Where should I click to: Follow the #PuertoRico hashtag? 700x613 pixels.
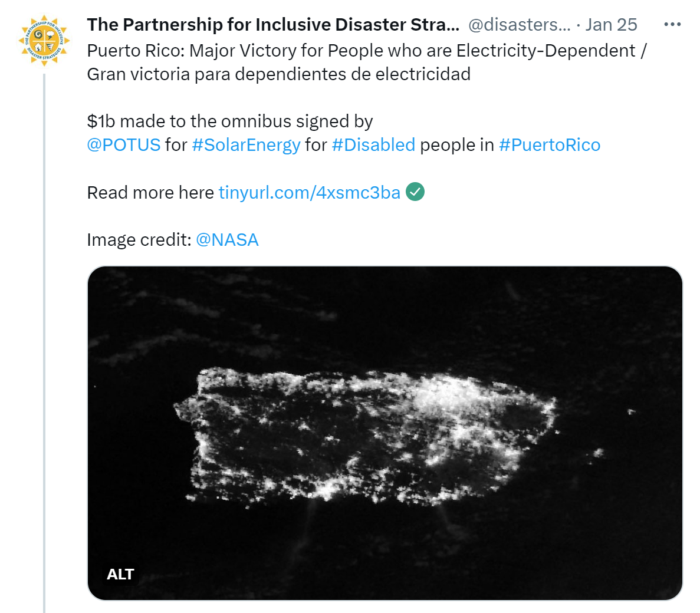click(550, 145)
